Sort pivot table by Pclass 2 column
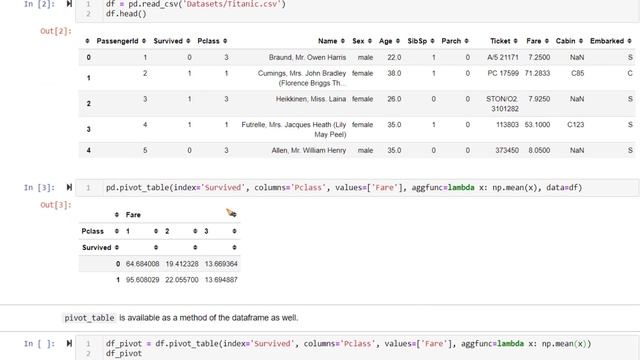 tap(195, 231)
